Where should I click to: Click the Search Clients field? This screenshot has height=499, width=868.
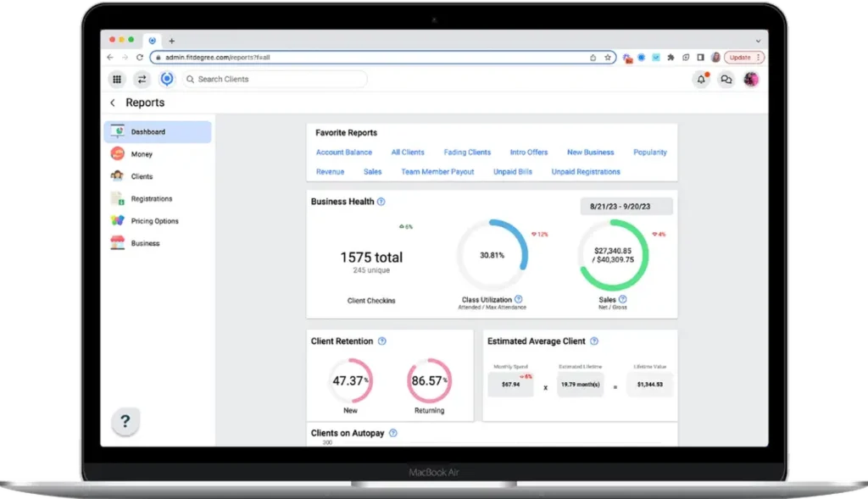[x=275, y=79]
